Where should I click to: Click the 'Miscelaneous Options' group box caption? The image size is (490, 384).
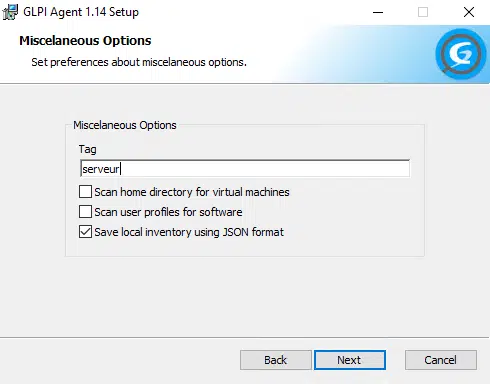(125, 125)
